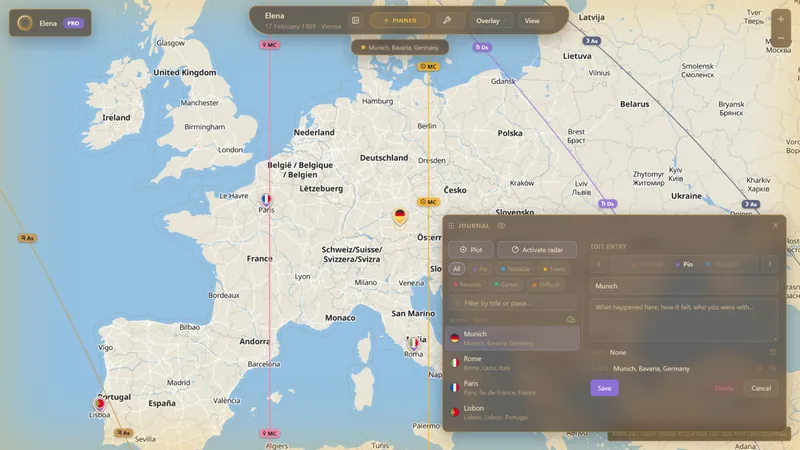
Task: Select the All filter tab
Action: point(457,269)
